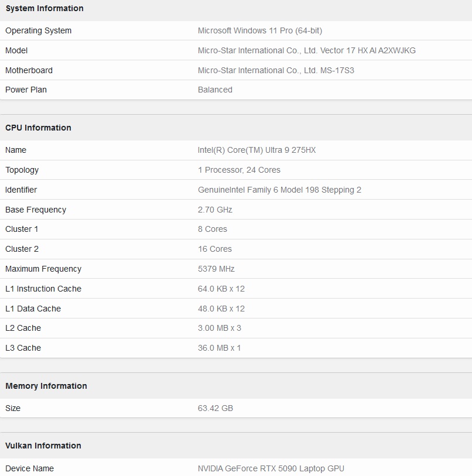
Task: Click the Maximum Frequency label
Action: pos(43,269)
